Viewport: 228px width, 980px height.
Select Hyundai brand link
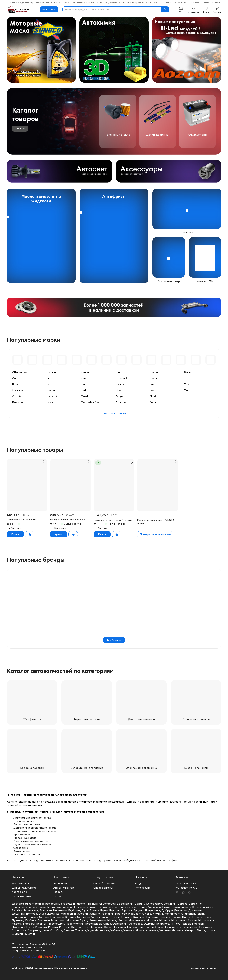[x=52, y=396]
